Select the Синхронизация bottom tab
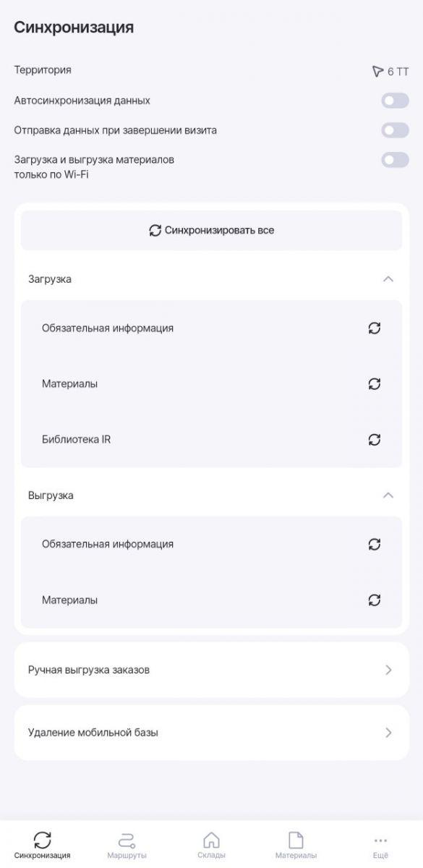 43,845
